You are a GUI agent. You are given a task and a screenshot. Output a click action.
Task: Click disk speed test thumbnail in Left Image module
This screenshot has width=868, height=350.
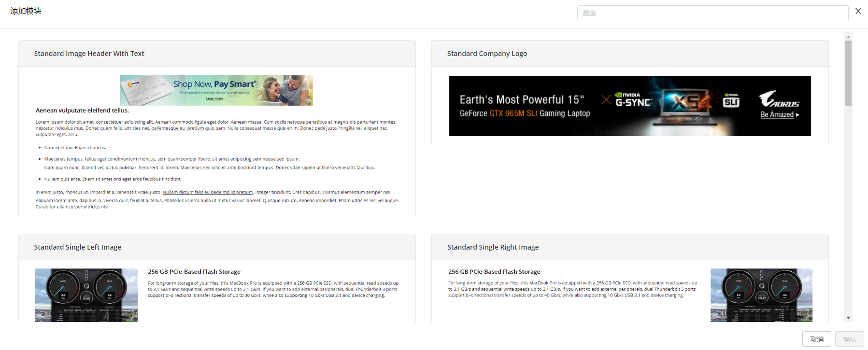pos(86,295)
